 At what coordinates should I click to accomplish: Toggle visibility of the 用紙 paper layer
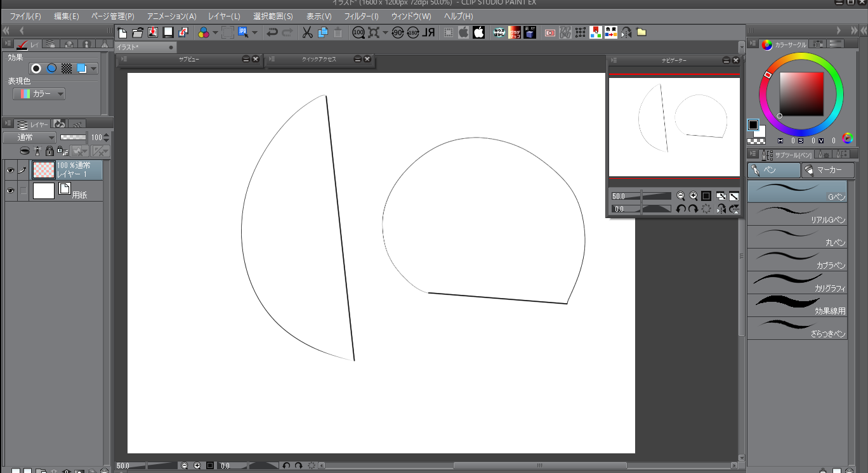(10, 191)
